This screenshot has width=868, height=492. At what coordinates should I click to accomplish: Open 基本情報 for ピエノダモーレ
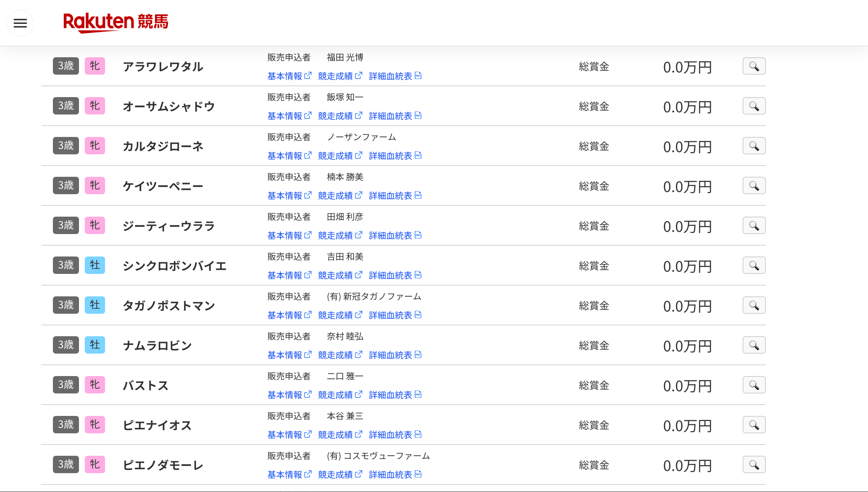pos(289,475)
